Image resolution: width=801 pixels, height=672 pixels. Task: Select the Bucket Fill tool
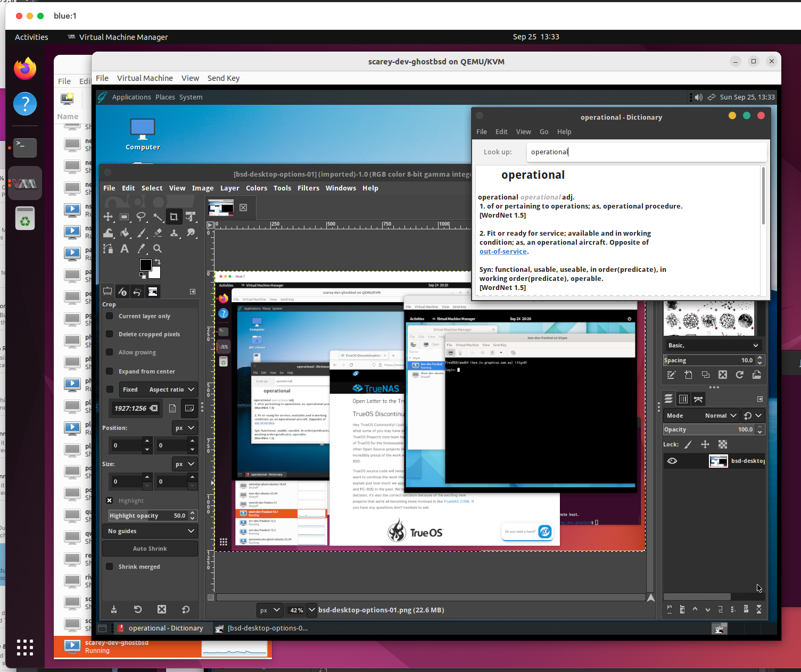pos(125,233)
